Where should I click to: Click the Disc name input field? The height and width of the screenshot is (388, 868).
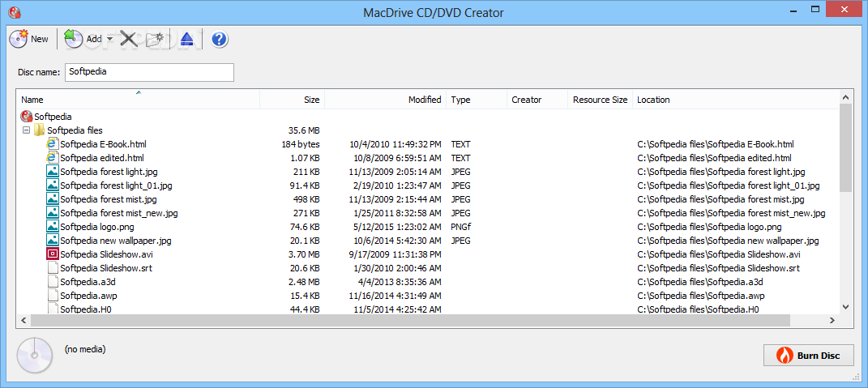[x=149, y=72]
